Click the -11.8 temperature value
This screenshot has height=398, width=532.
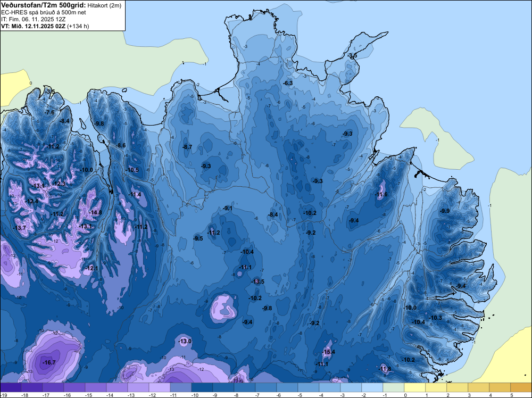pos(385,369)
